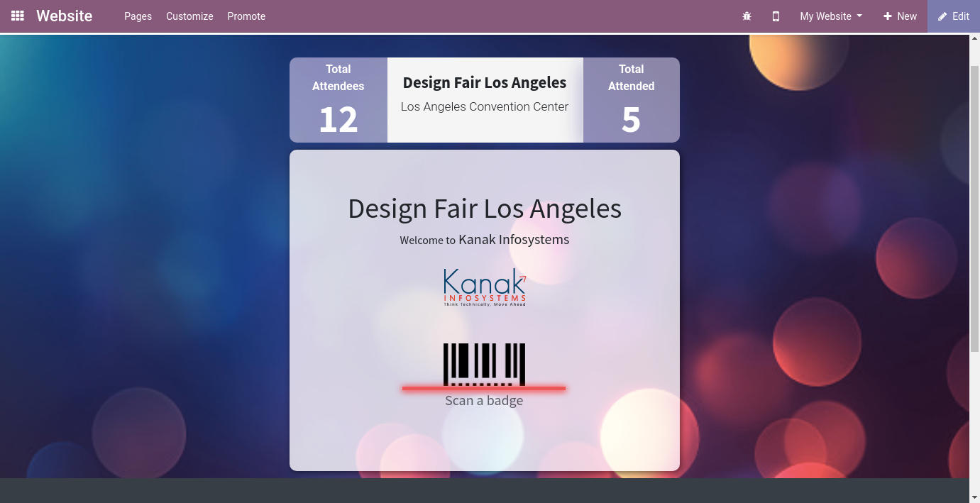Expand the My Website dropdown

pyautogui.click(x=831, y=16)
